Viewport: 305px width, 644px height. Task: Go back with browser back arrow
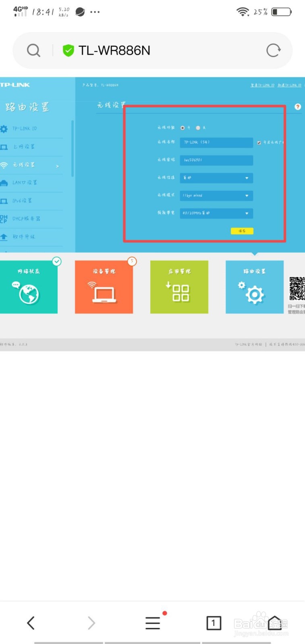point(31,623)
